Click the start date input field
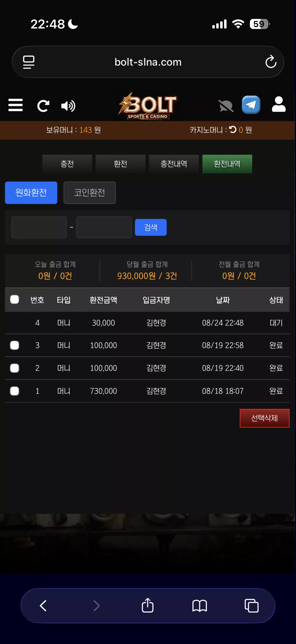Viewport: 296px width, 644px height. click(x=39, y=227)
